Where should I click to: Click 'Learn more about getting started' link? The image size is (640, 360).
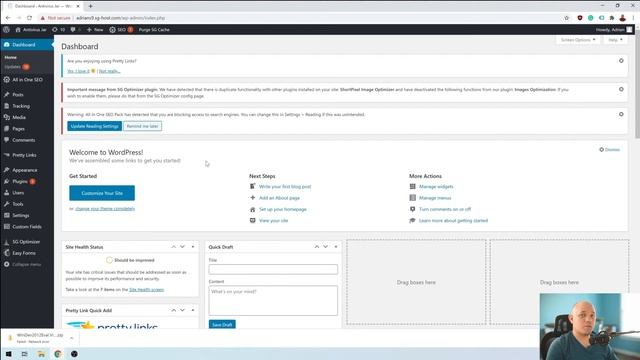[x=453, y=220]
